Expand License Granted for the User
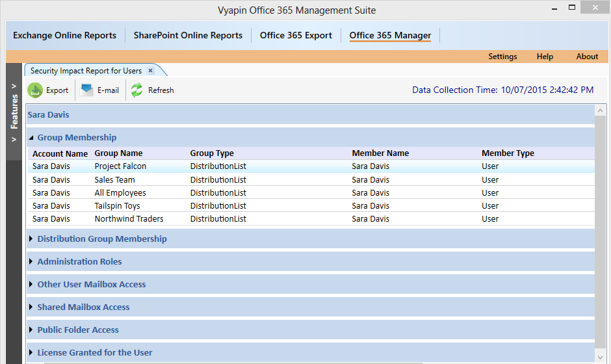This screenshot has height=364, width=611. (31, 352)
